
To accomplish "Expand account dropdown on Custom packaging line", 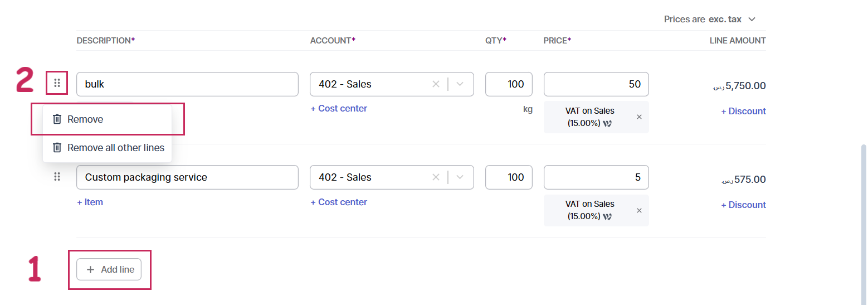I will point(460,177).
